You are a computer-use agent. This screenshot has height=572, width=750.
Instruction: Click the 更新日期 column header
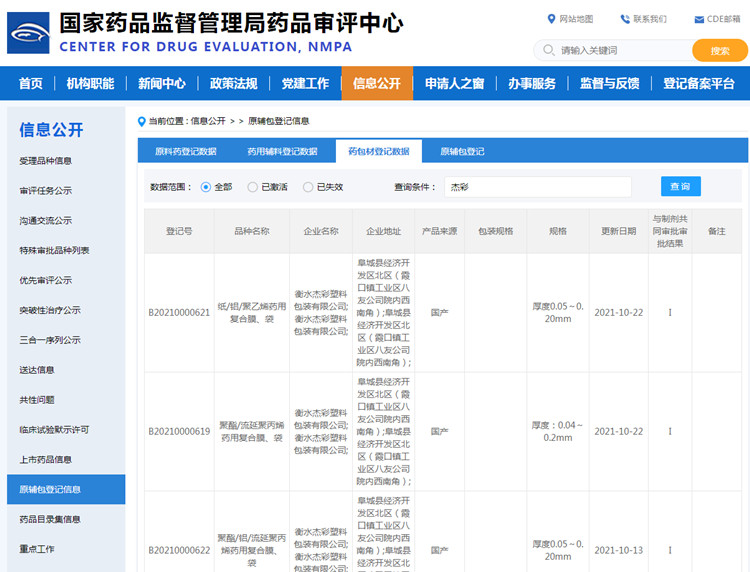click(618, 231)
